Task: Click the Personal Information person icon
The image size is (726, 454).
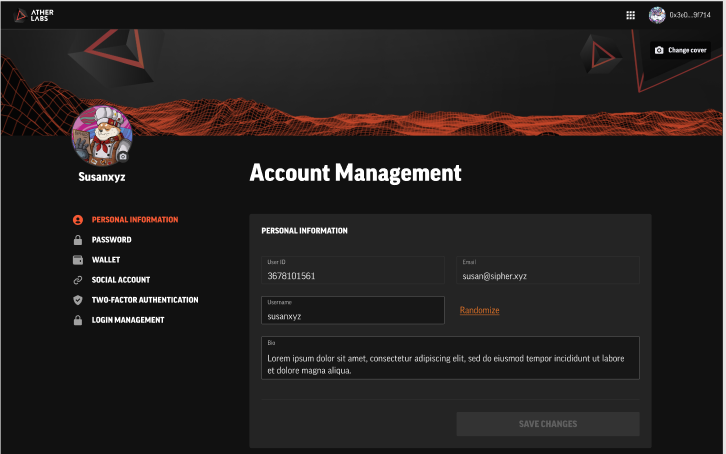Action: click(78, 220)
